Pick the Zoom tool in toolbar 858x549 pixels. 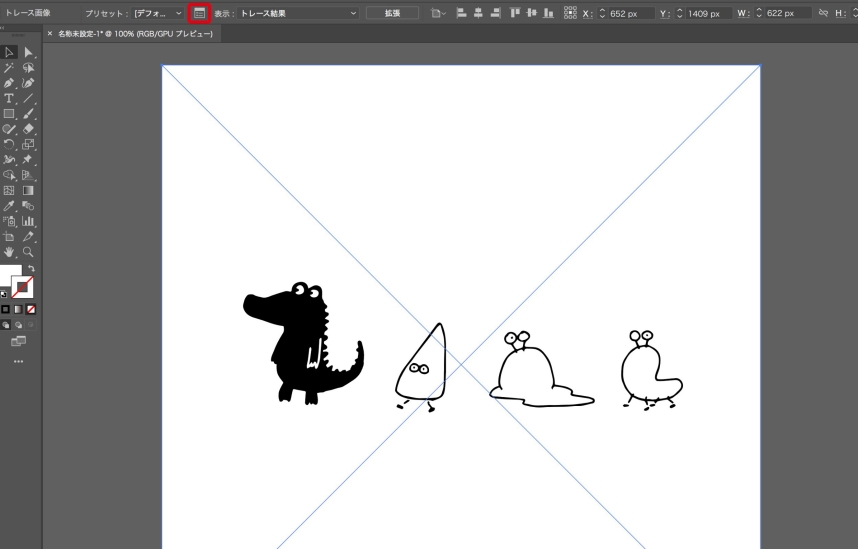[x=28, y=253]
